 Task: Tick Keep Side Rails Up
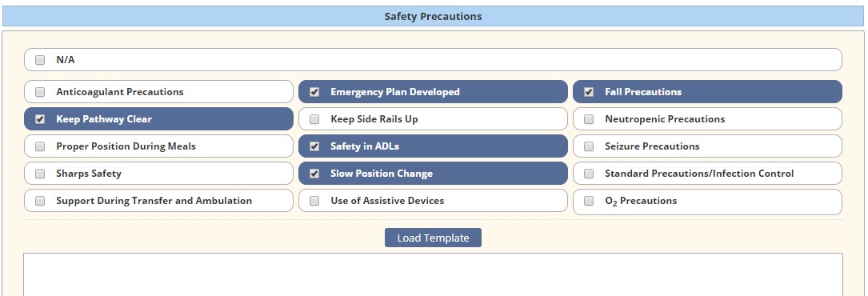coord(314,119)
